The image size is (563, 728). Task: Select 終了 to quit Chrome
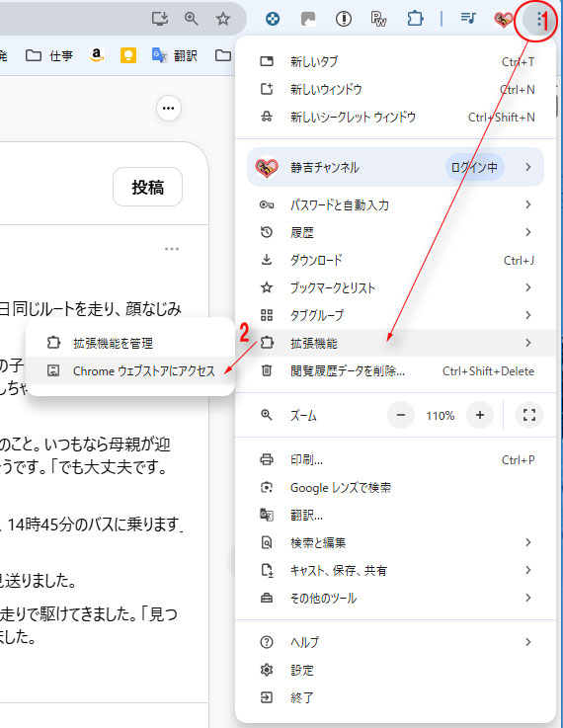[395, 697]
